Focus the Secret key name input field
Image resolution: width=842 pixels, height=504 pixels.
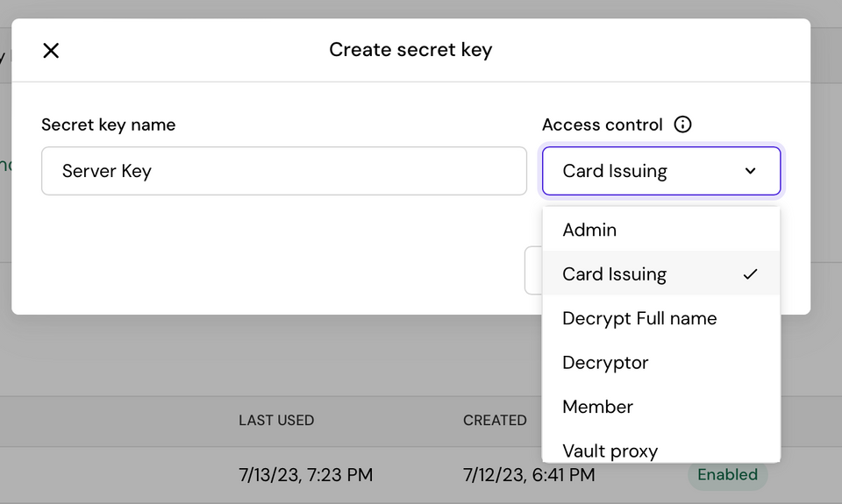coord(284,171)
